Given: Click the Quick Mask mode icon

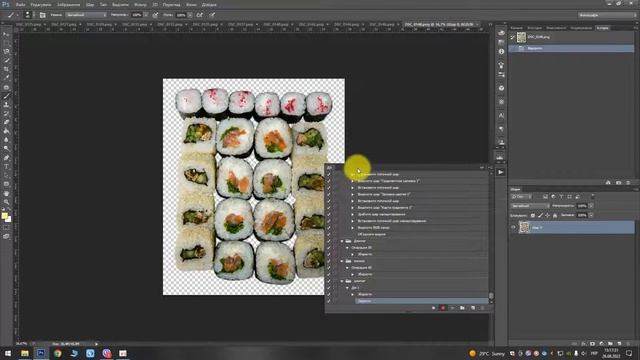Looking at the screenshot, I should click(6, 228).
